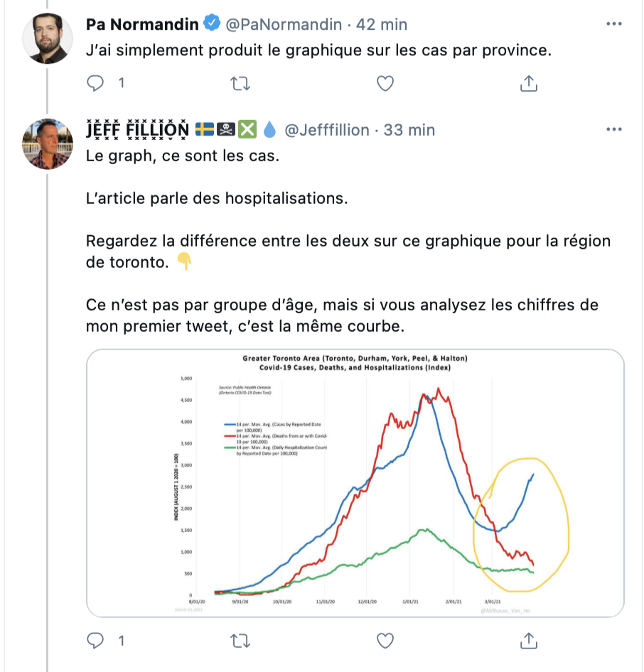Open more options for Pa Normandin's tweet
Image resolution: width=644 pixels, height=672 pixels.
click(x=614, y=24)
